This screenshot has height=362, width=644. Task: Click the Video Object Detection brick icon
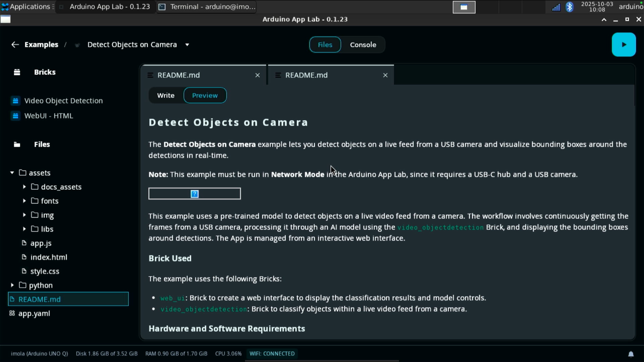(15, 101)
